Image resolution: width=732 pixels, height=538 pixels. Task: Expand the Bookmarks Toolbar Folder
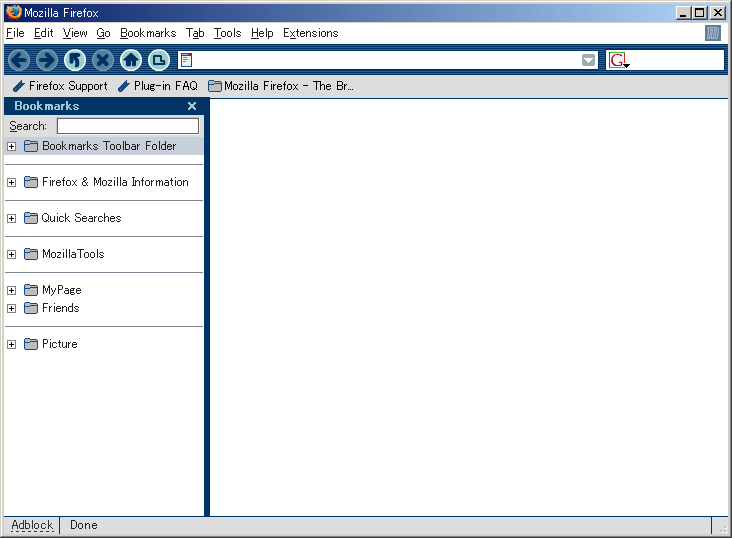coord(12,146)
